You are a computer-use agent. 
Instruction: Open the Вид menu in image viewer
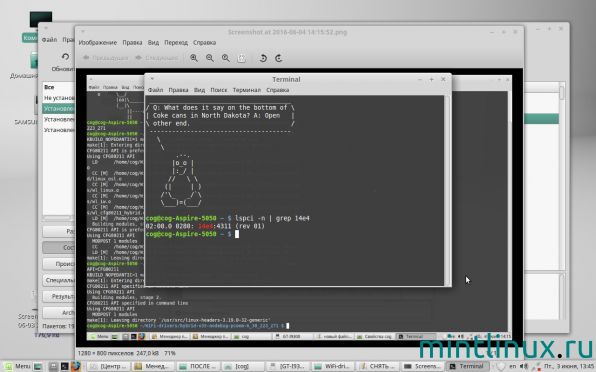pos(153,43)
